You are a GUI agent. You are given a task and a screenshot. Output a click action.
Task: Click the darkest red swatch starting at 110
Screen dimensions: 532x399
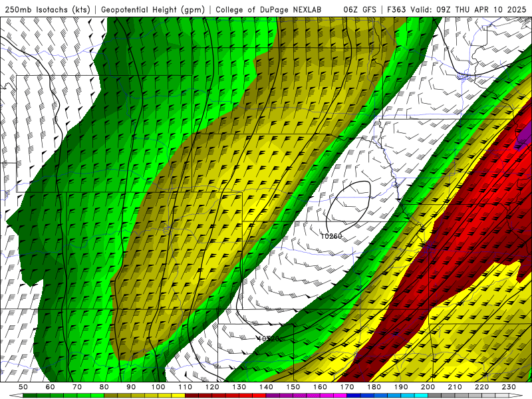click(x=192, y=396)
